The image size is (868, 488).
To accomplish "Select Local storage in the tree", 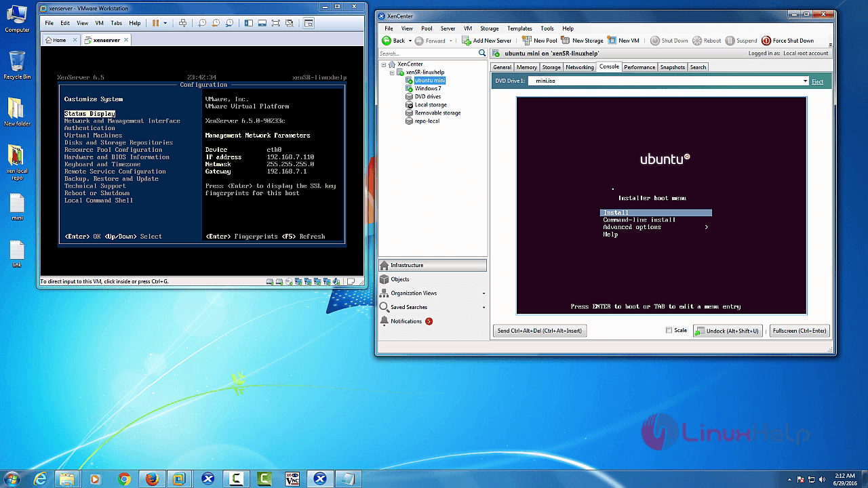I will [x=430, y=105].
